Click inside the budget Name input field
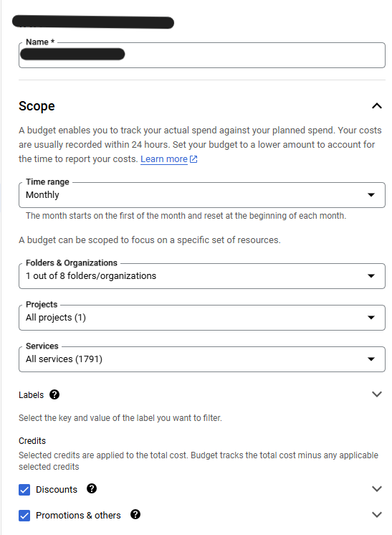Image resolution: width=392 pixels, height=535 pixels. click(x=202, y=55)
